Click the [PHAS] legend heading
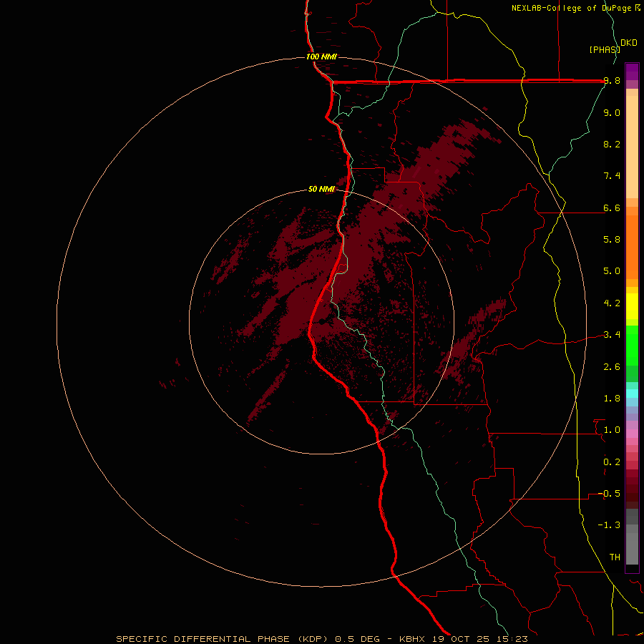Screen dimensions: 644x644 click(x=605, y=49)
